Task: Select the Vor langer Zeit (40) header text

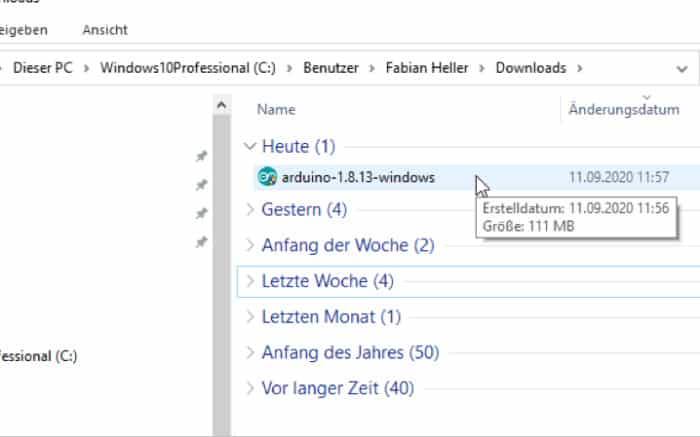Action: (338, 388)
